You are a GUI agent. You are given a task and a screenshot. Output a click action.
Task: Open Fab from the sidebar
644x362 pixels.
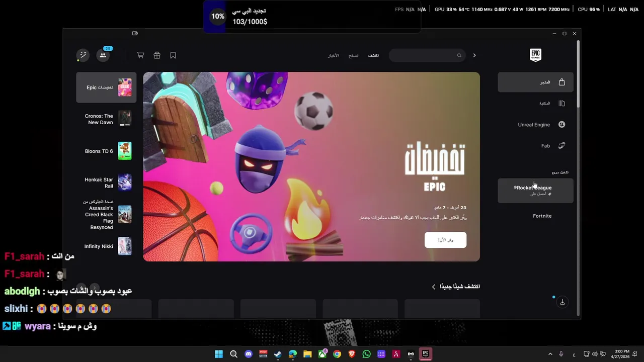pos(535,146)
